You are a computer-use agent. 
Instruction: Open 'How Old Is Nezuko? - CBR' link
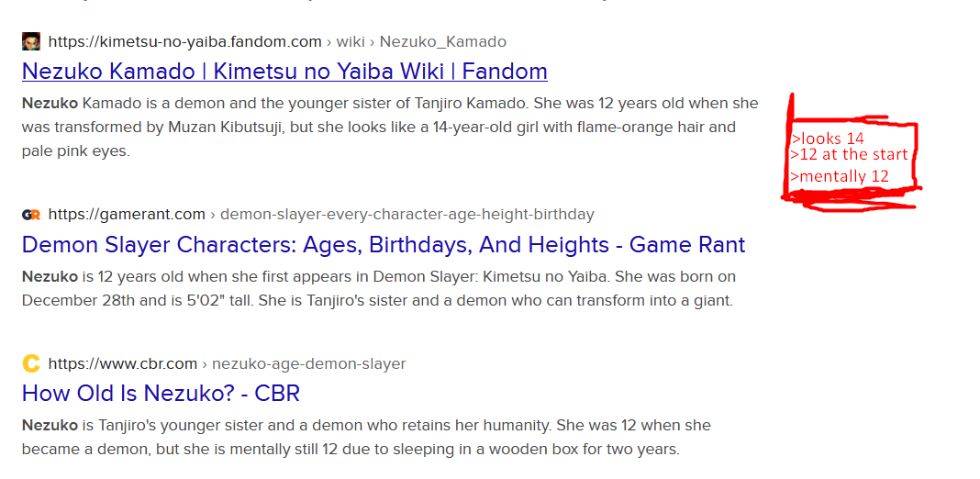coord(161,394)
